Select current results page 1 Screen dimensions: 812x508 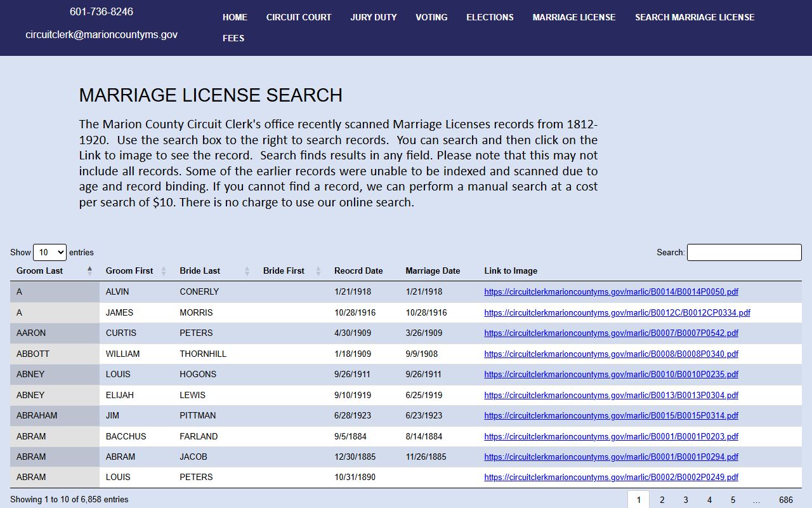point(639,500)
